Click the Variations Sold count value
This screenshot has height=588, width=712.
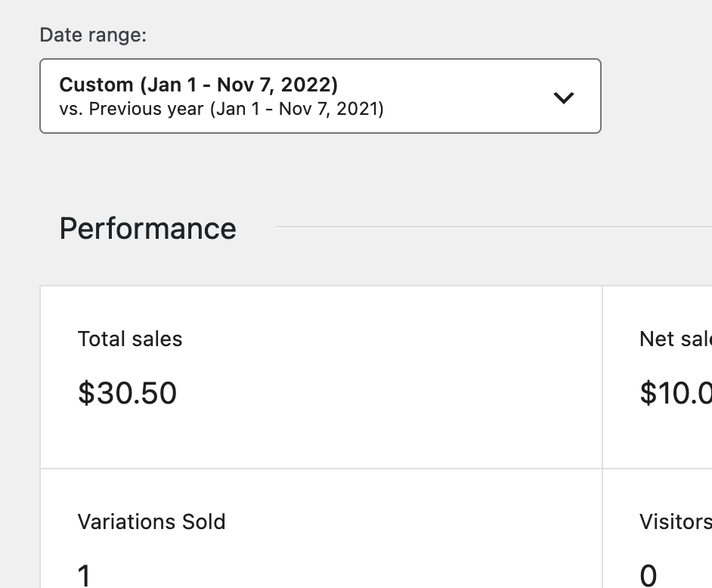pos(83,576)
